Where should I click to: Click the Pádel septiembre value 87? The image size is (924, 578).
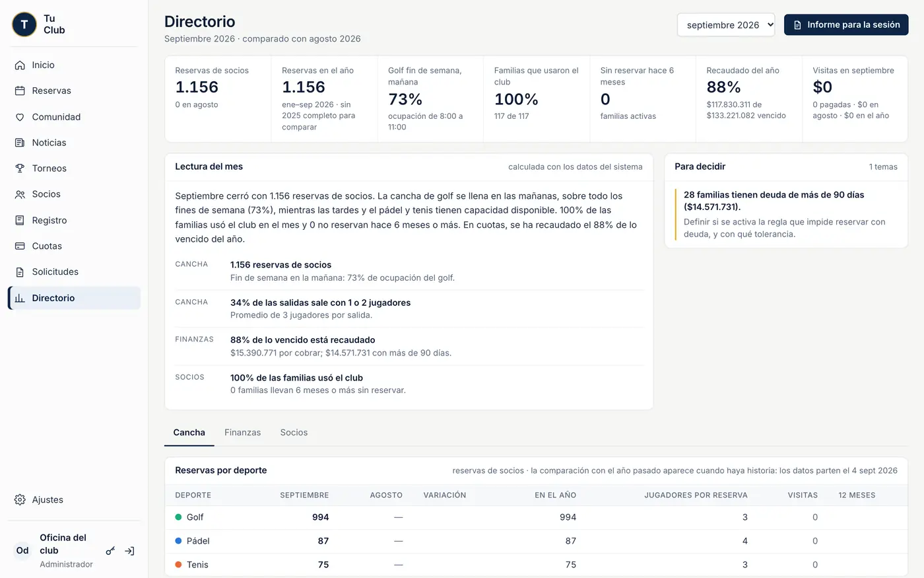click(x=323, y=541)
